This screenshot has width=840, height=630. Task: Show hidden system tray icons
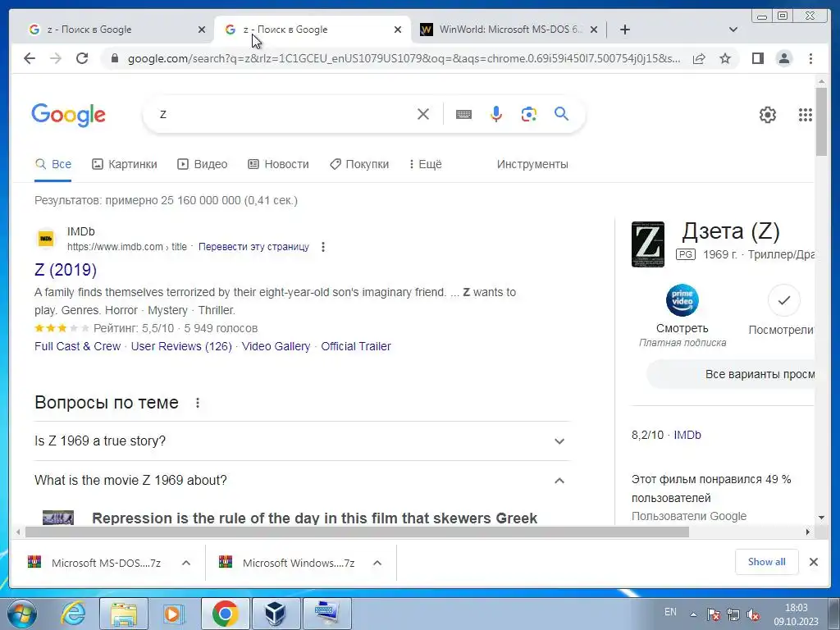point(694,614)
